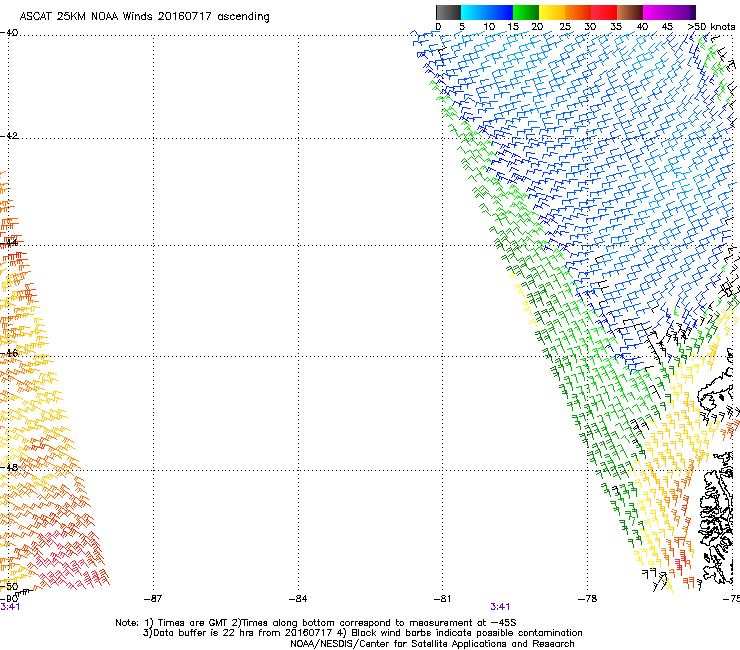Click the '25' legend scale label
This screenshot has height=650, width=740.
tap(565, 27)
